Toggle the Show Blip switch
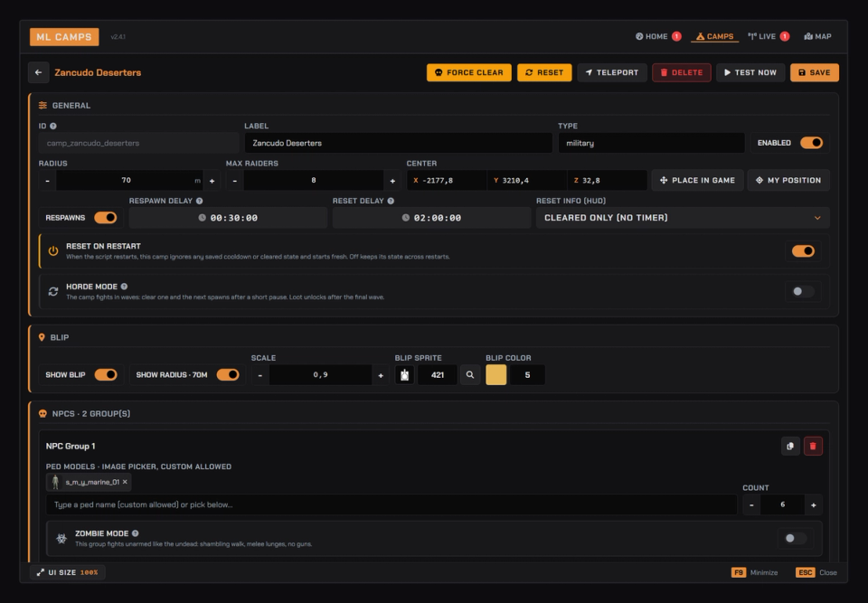 pos(105,375)
